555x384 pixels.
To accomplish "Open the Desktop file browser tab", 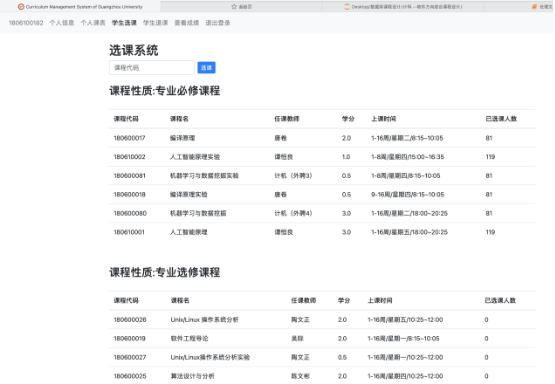I will pyautogui.click(x=403, y=6).
